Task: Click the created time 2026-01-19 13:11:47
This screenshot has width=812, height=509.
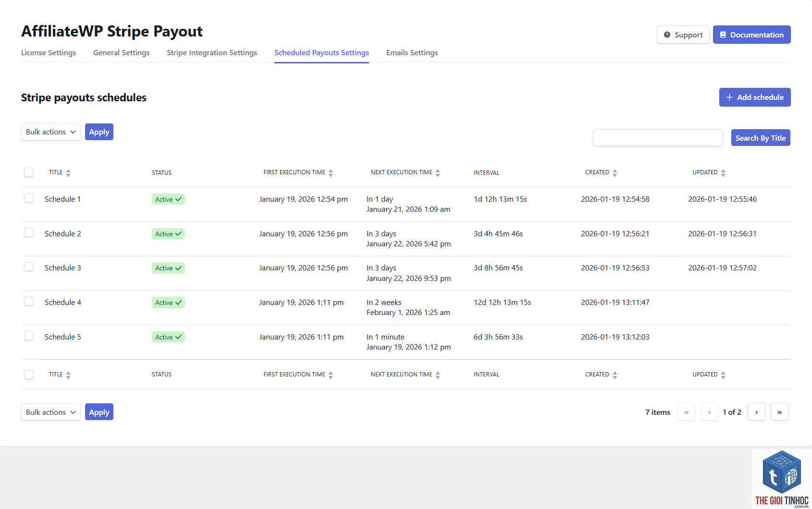Action: coord(615,302)
